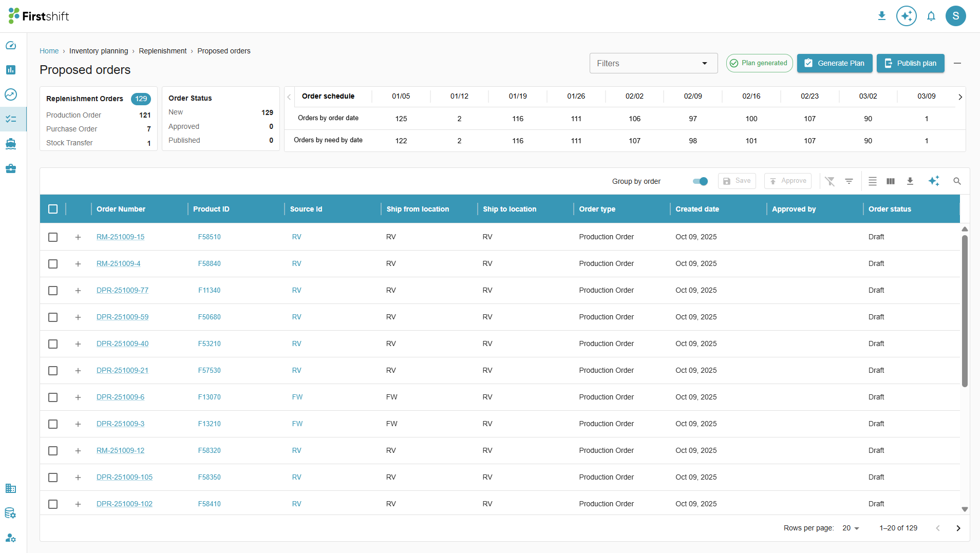This screenshot has width=980, height=553.
Task: Click the Approve button
Action: pyautogui.click(x=788, y=181)
